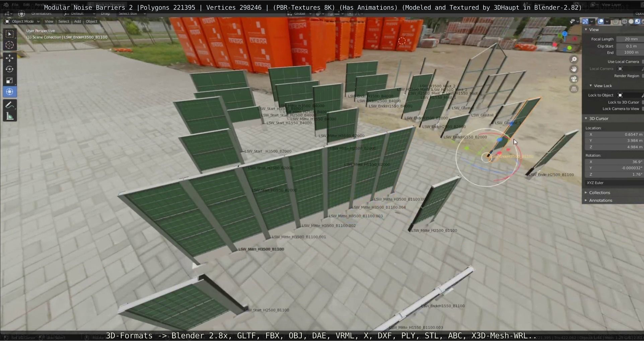Toggle X-ray view icon in header
644x341 pixels.
pyautogui.click(x=616, y=21)
